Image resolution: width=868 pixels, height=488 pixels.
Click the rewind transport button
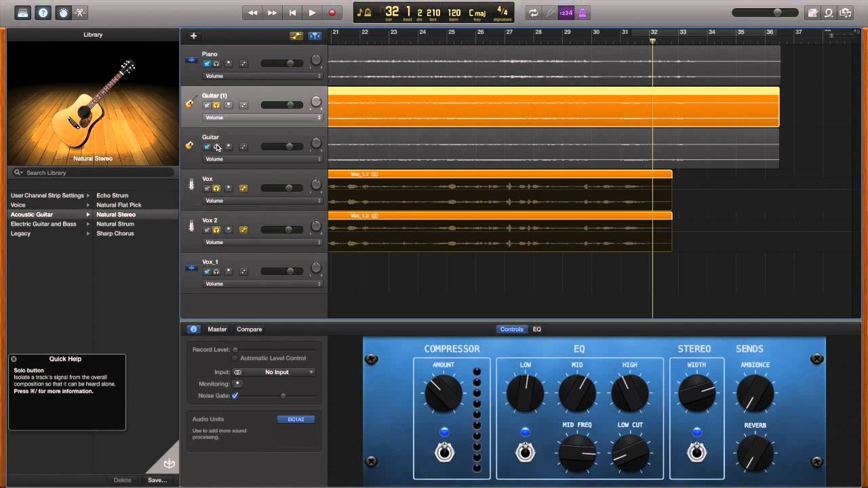253,12
